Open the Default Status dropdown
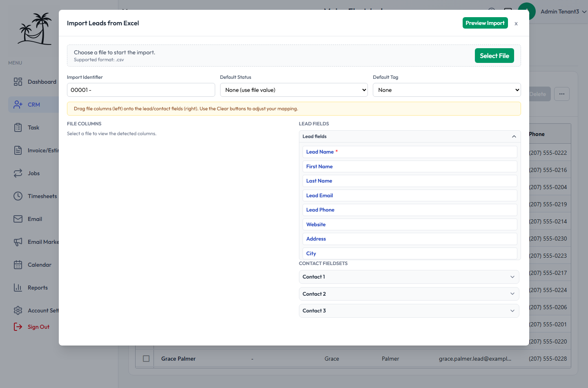The image size is (588, 388). click(294, 90)
